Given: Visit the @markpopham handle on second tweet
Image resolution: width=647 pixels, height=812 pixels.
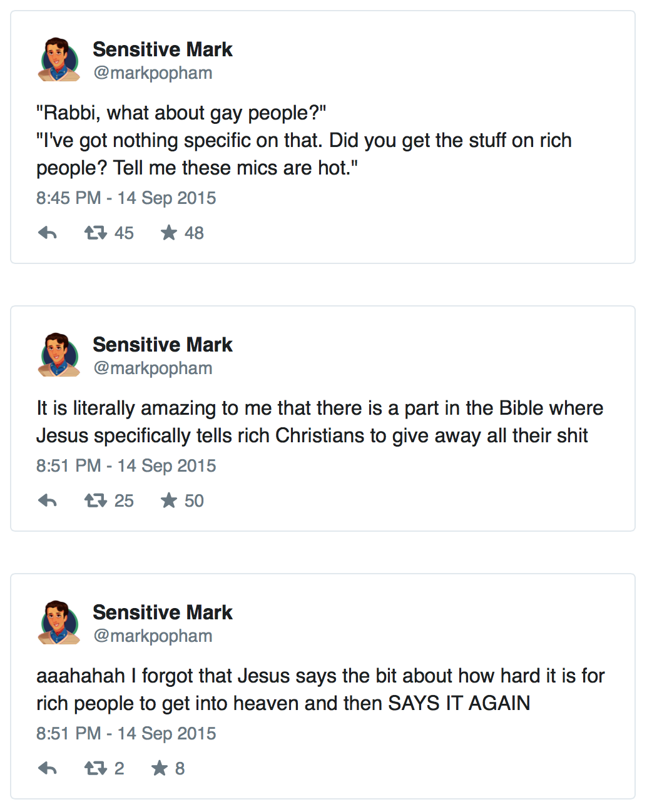Looking at the screenshot, I should coord(153,368).
